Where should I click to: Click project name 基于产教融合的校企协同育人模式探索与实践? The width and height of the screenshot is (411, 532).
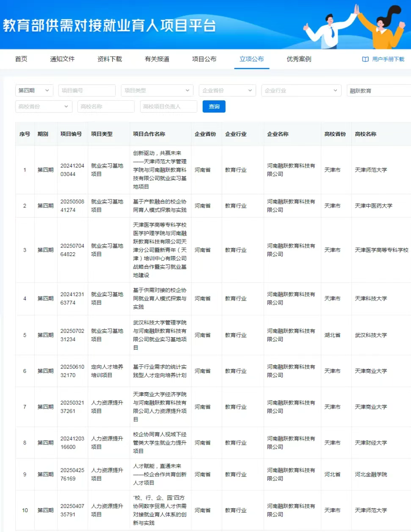(x=160, y=206)
